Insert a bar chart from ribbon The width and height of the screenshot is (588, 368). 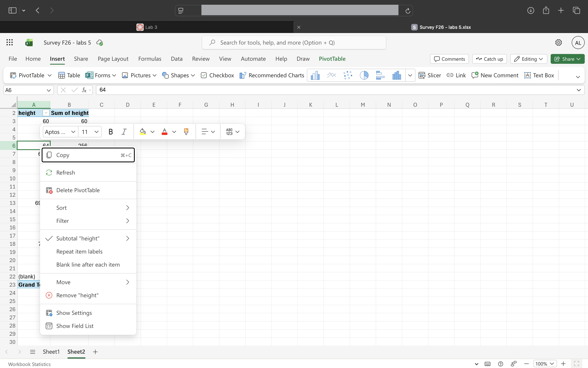[380, 75]
